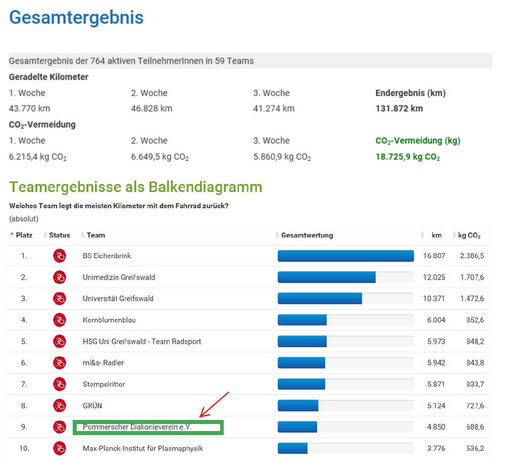Click the Gesamtwertung bar for Kornblumenblau
This screenshot has height=473, width=510.
tap(302, 320)
